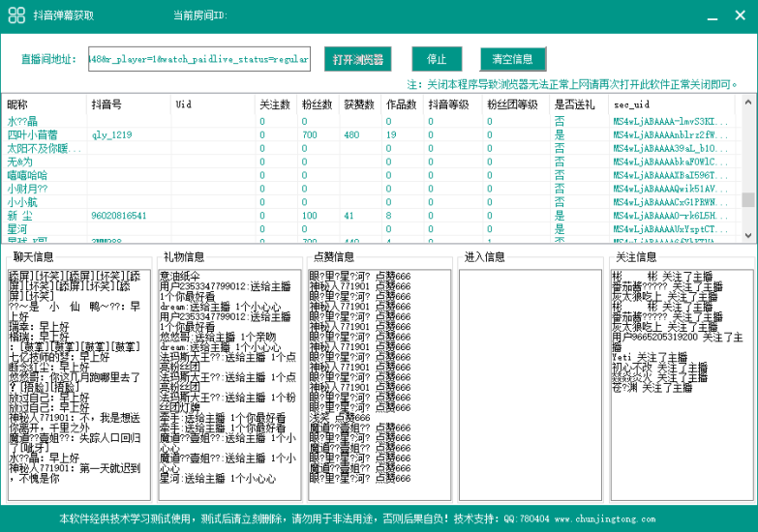
Task: Click sec_uid MS4wLjABAAAA-lmvS3KI... cell
Action: [x=671, y=121]
